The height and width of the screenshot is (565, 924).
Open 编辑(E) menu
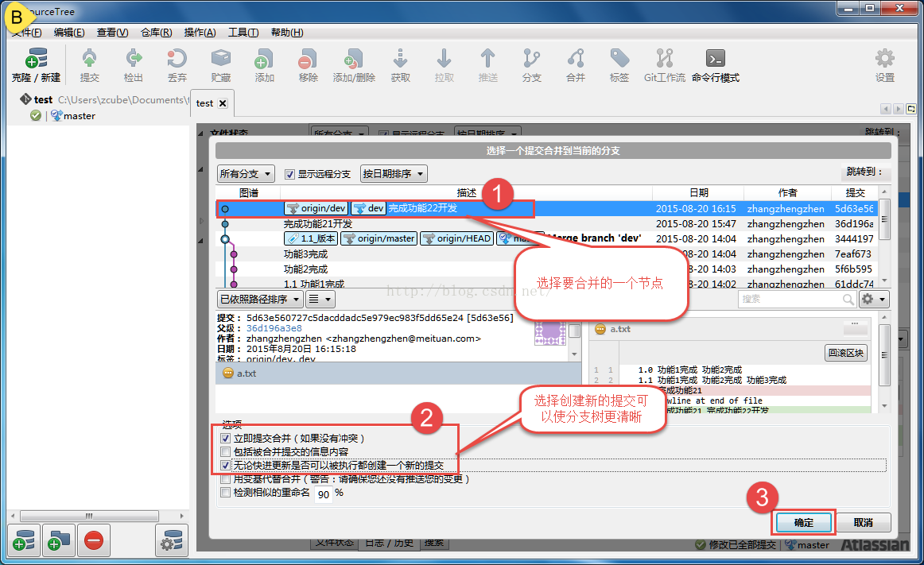69,33
